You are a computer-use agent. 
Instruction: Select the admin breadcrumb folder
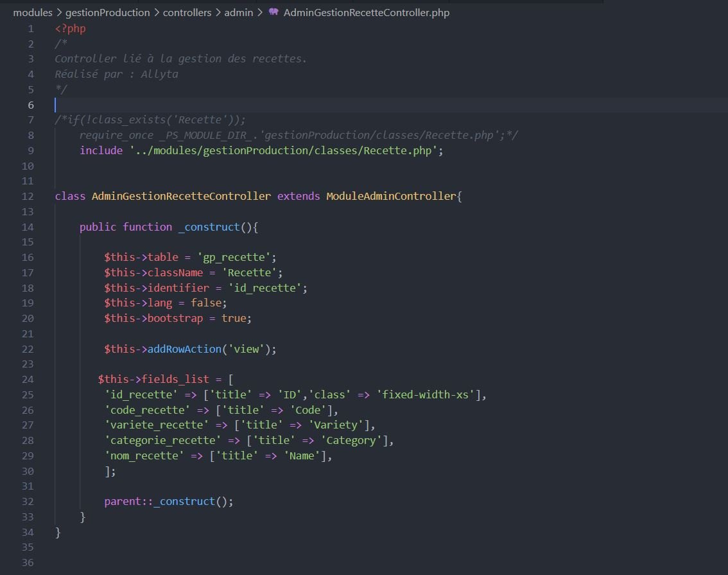[239, 13]
